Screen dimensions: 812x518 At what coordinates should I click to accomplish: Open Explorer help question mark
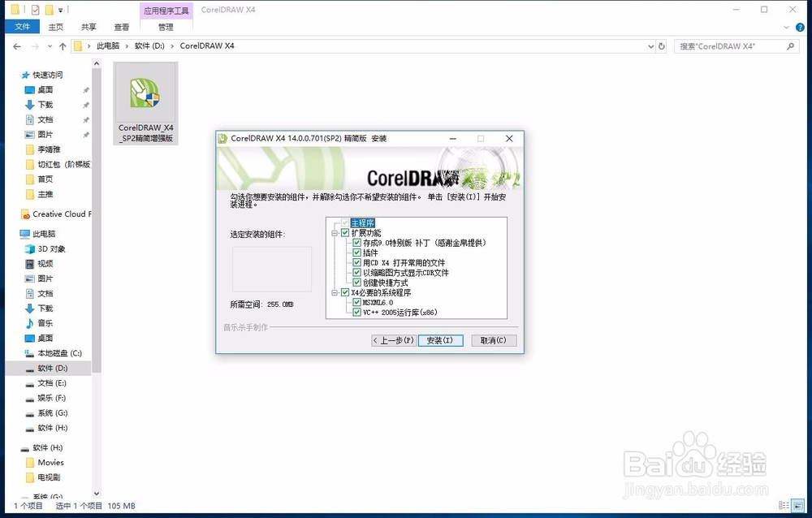[800, 28]
